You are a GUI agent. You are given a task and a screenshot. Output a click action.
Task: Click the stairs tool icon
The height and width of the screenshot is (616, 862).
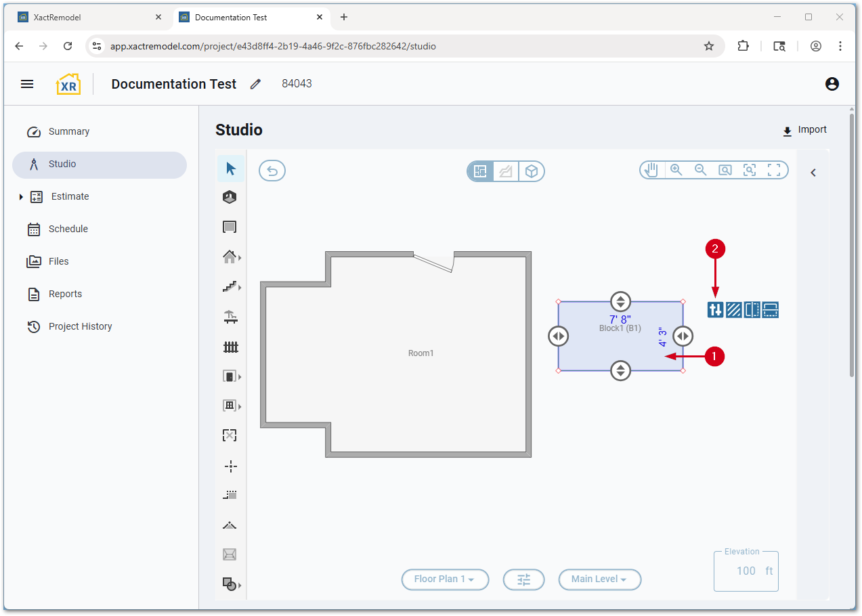point(230,287)
